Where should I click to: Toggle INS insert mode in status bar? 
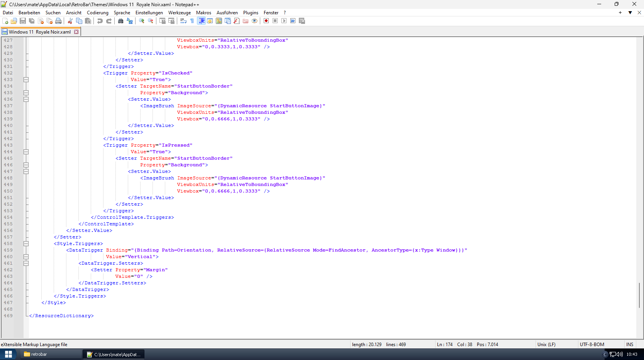pos(630,345)
